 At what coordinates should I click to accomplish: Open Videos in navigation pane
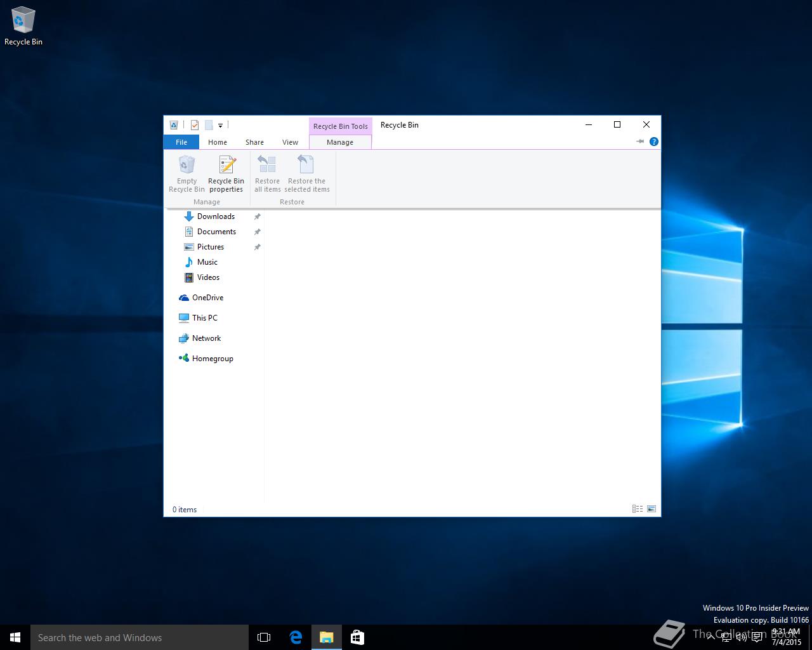point(208,277)
